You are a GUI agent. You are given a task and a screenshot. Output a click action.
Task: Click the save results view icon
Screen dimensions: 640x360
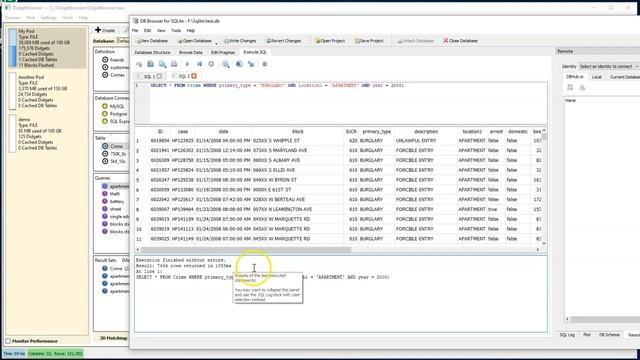click(226, 64)
